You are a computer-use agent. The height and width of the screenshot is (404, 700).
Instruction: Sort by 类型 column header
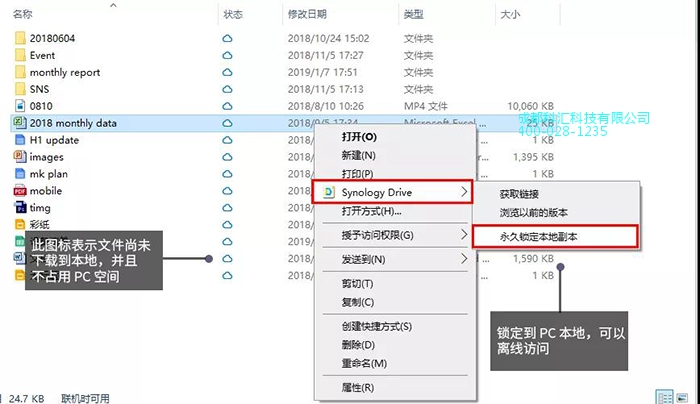click(x=413, y=14)
